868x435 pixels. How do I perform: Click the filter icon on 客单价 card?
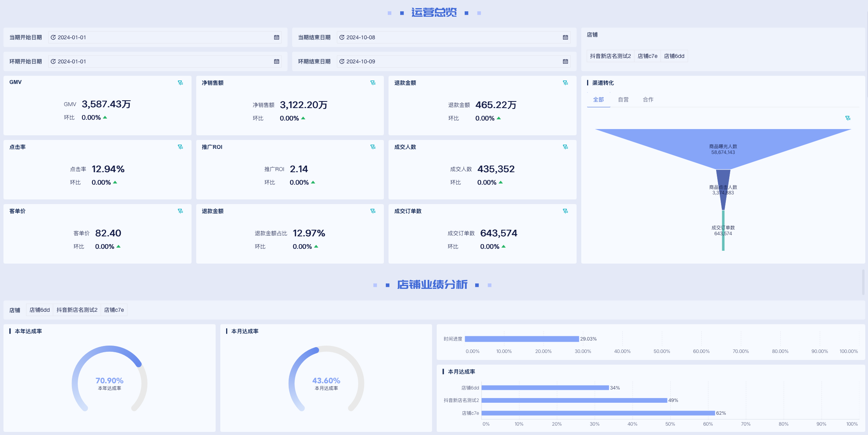click(x=180, y=211)
